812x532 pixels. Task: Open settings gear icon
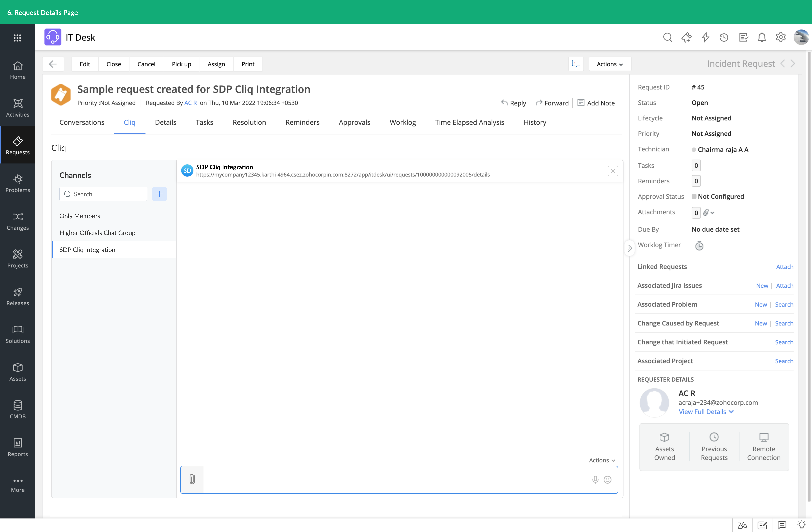coord(781,37)
